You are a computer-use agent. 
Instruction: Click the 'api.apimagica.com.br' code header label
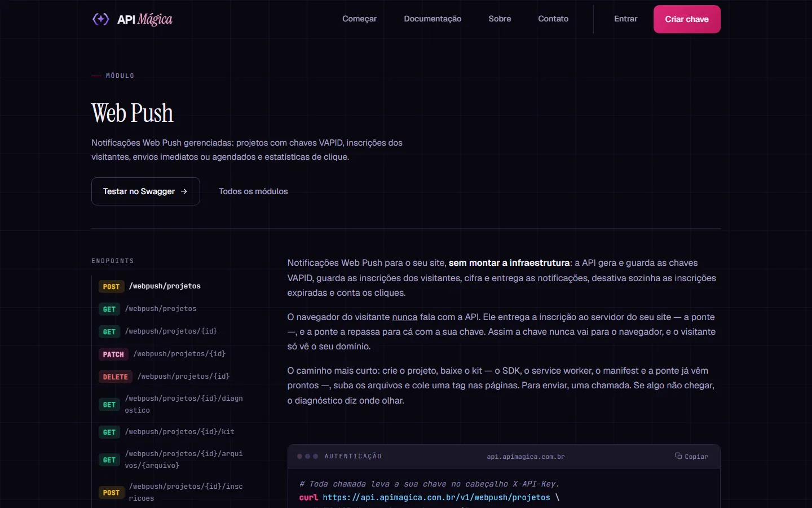[526, 457]
